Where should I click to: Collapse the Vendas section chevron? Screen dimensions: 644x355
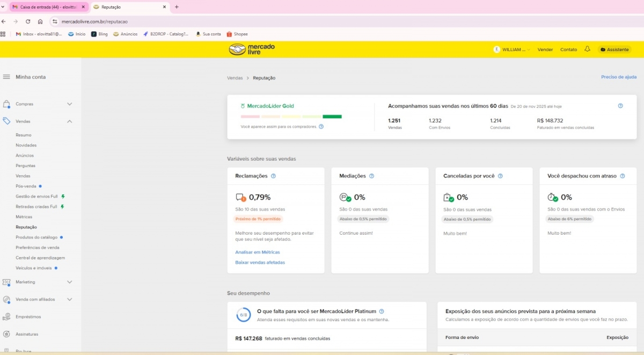pyautogui.click(x=69, y=121)
